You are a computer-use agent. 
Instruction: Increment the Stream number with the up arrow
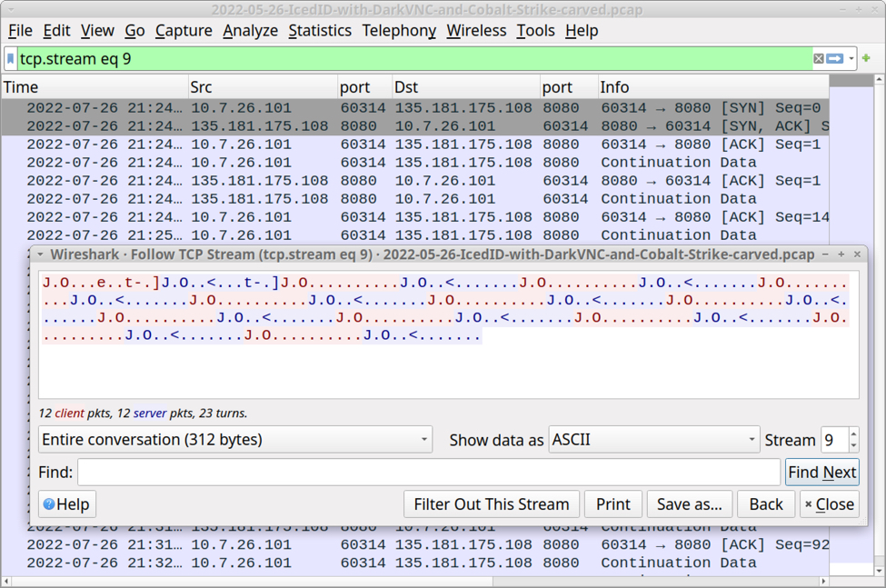(853, 434)
